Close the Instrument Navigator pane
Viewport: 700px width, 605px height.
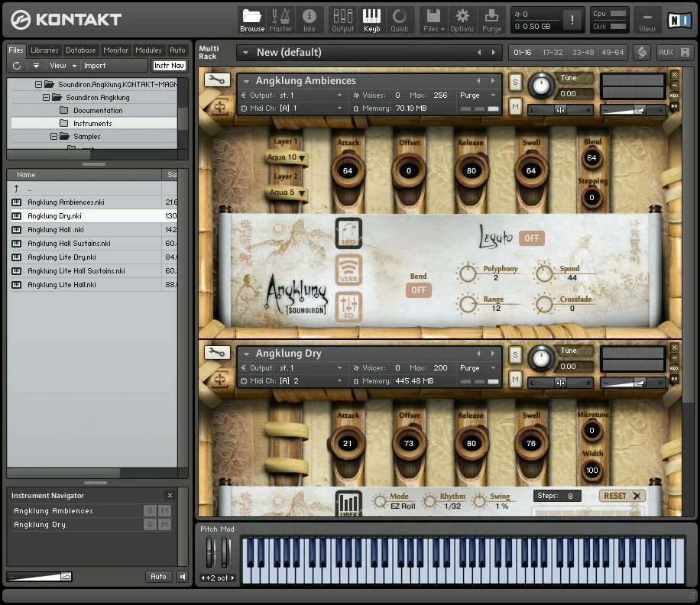(x=170, y=495)
